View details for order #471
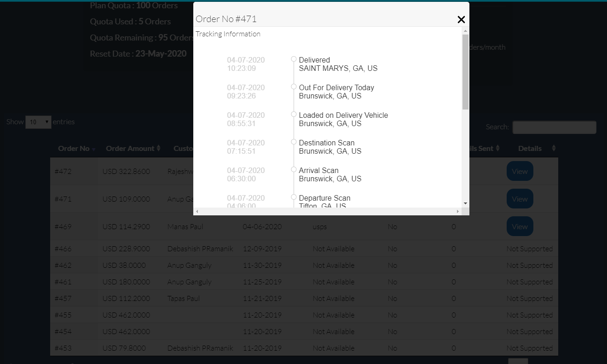This screenshot has height=364, width=607. (x=520, y=199)
